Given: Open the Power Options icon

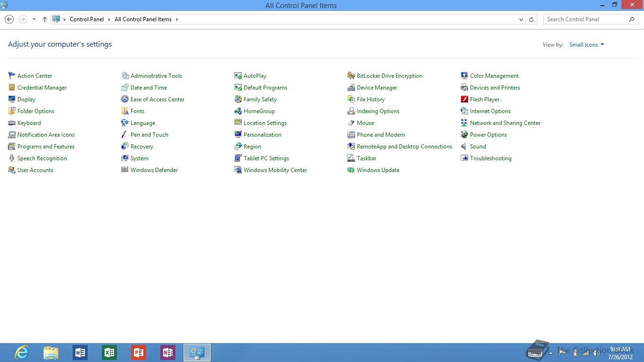Looking at the screenshot, I should coord(464,134).
